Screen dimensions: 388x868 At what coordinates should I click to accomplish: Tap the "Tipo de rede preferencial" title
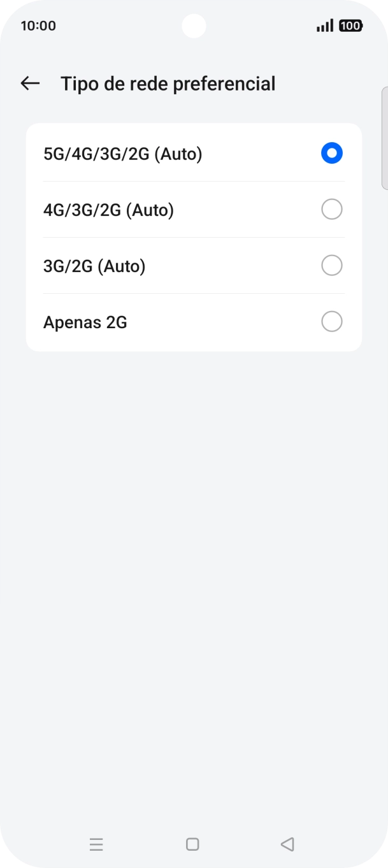tap(168, 83)
